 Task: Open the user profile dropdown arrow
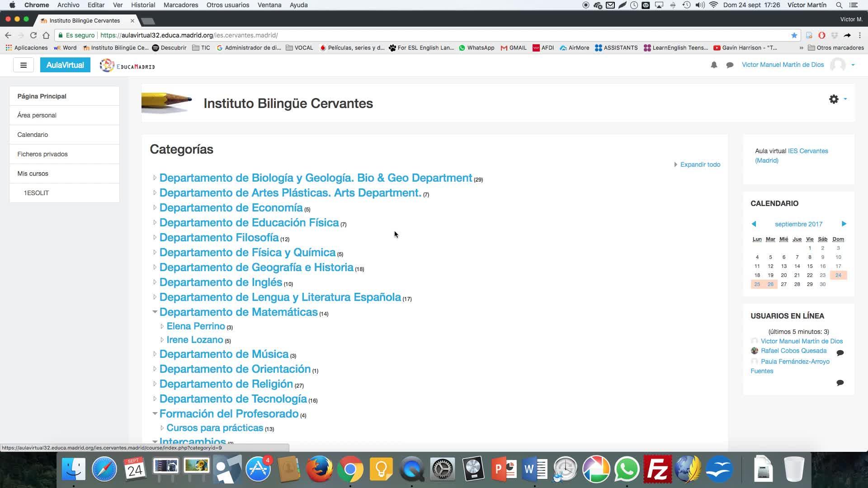[x=853, y=65]
